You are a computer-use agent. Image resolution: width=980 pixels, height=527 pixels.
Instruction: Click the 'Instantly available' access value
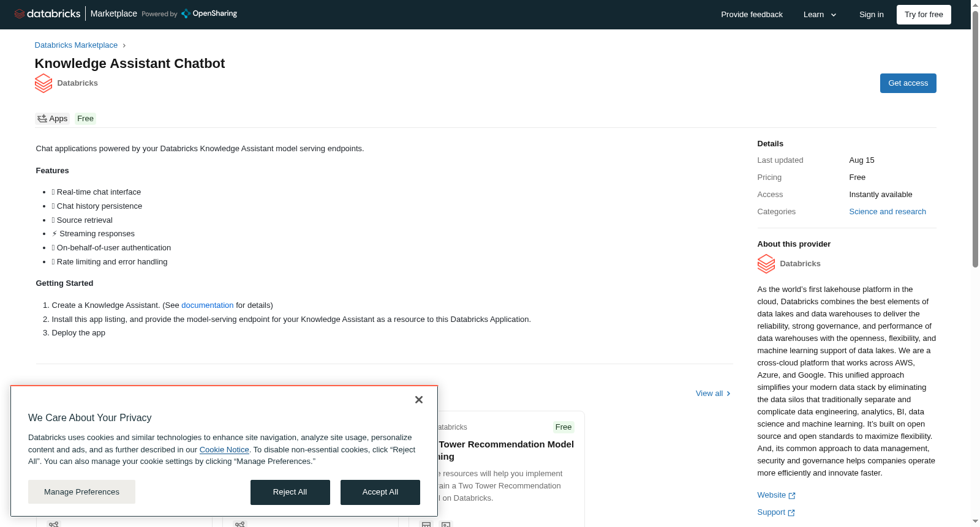coord(881,195)
